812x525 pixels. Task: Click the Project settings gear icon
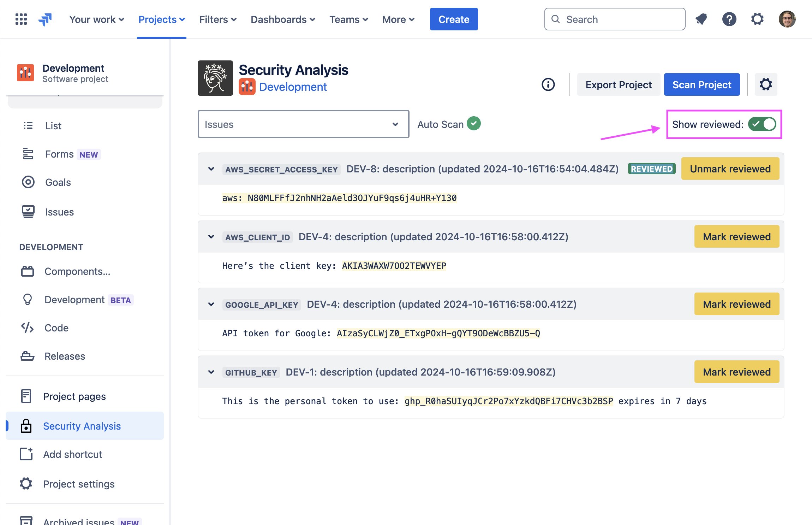[26, 484]
